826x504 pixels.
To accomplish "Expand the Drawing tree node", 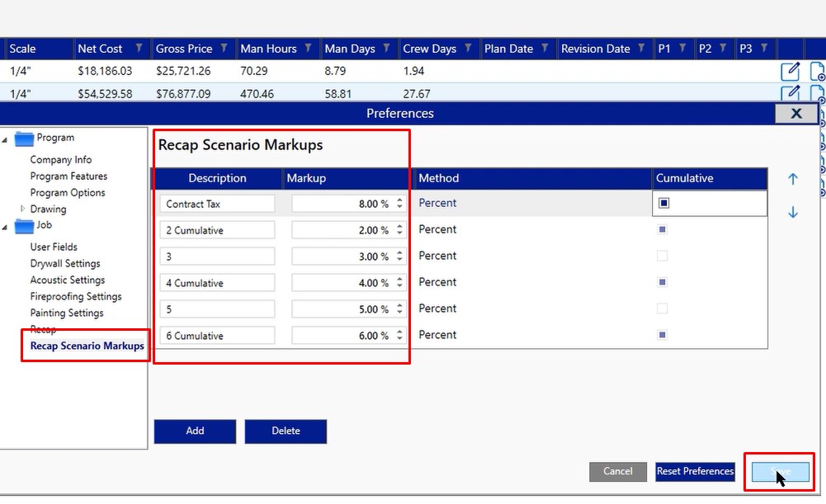I will click(x=22, y=209).
